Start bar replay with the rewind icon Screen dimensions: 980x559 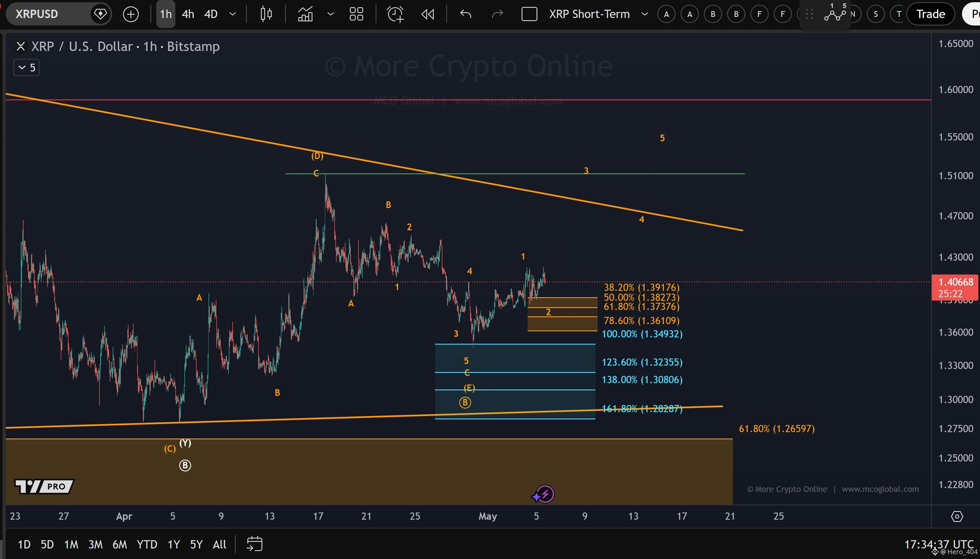[x=428, y=14]
